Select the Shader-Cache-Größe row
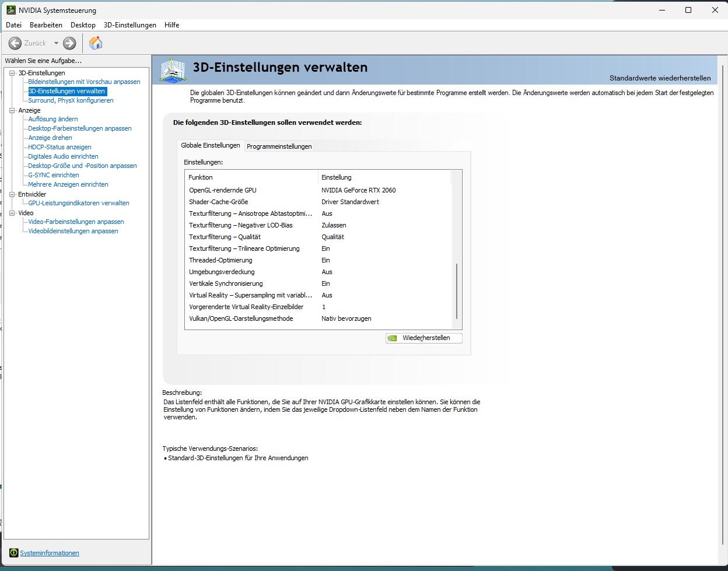 click(318, 202)
